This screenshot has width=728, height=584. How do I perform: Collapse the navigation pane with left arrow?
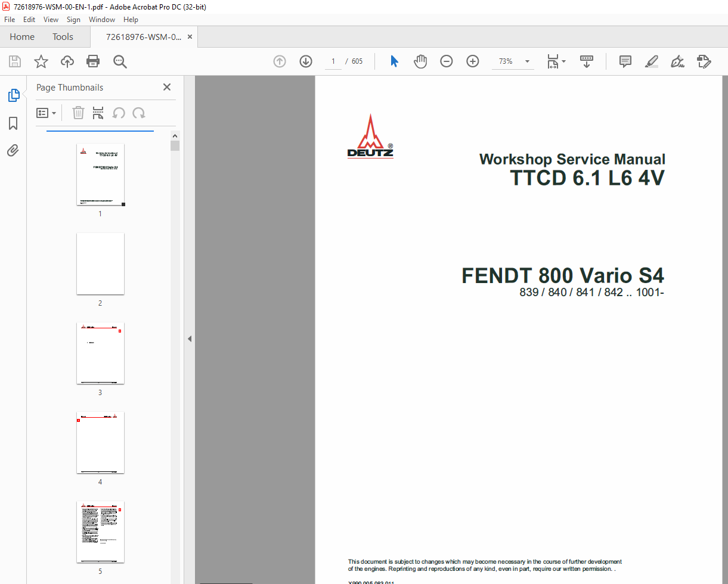[190, 338]
